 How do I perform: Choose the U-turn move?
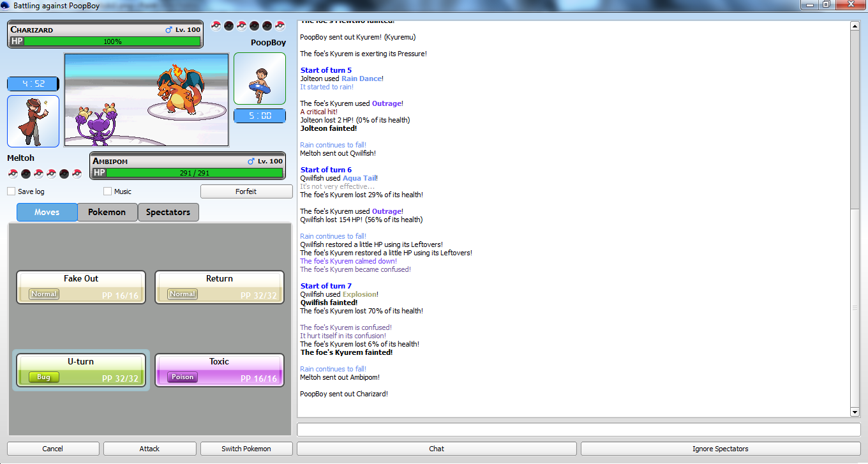[81, 370]
